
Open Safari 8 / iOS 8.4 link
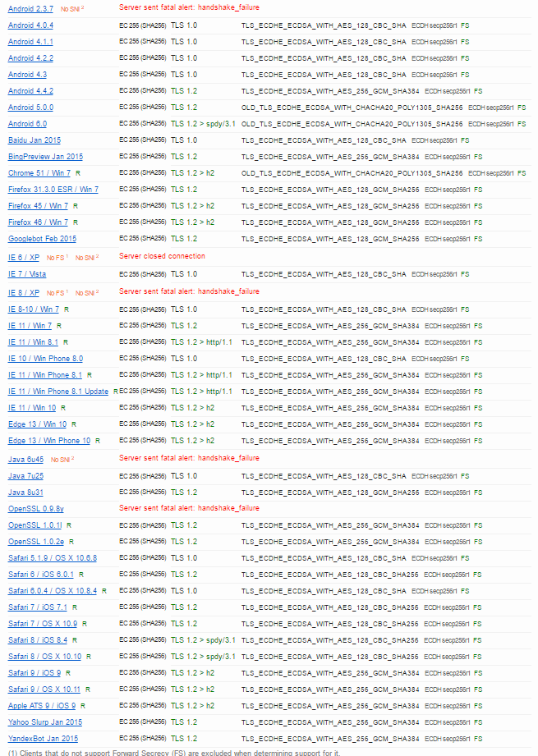coord(38,639)
